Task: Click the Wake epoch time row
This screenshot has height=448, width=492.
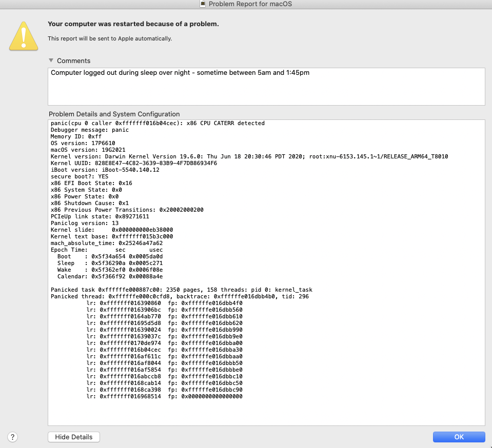Action: point(110,270)
